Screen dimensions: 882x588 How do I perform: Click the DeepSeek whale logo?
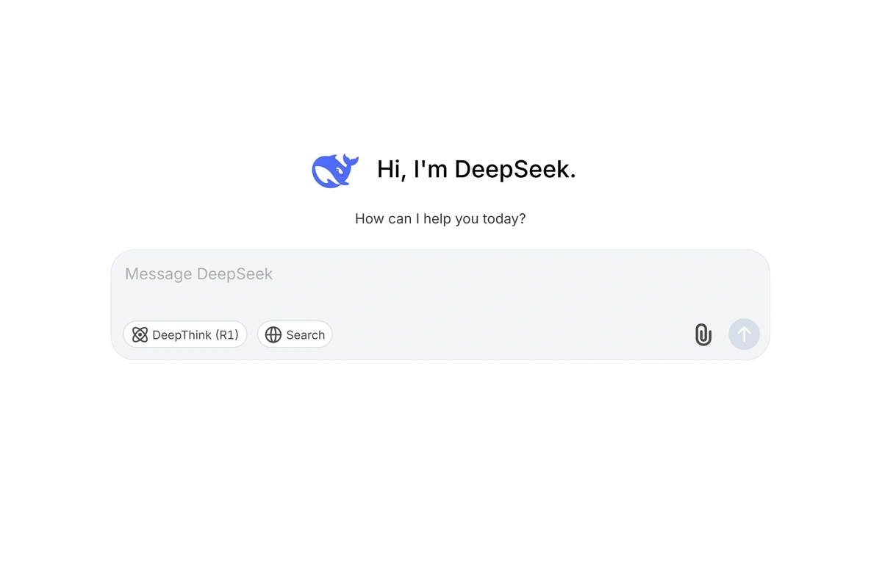click(x=335, y=171)
